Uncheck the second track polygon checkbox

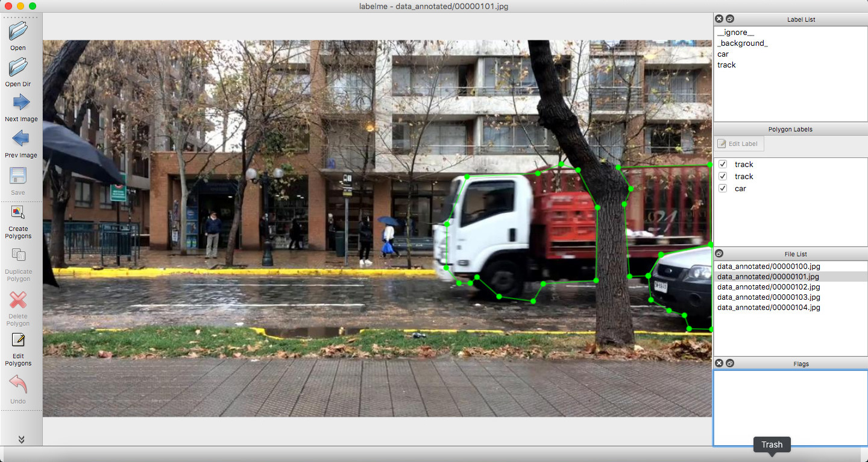723,176
